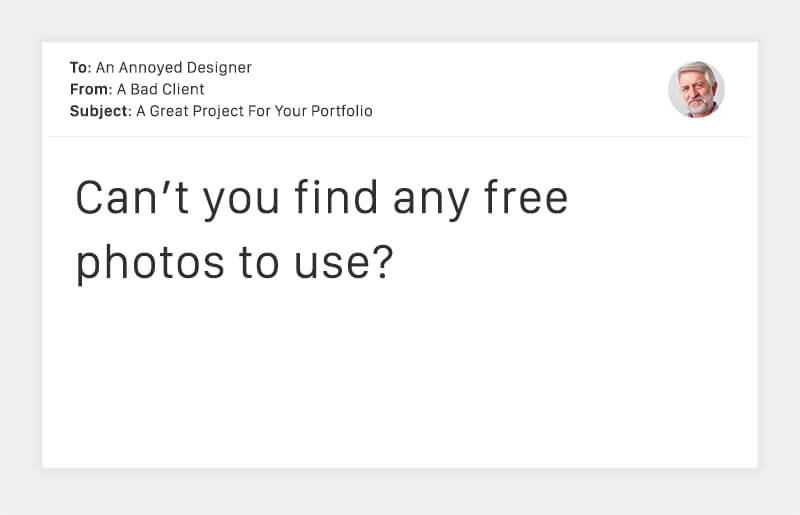Click the bold "Subject" field label
Viewport: 800px width, 515px height.
point(100,111)
